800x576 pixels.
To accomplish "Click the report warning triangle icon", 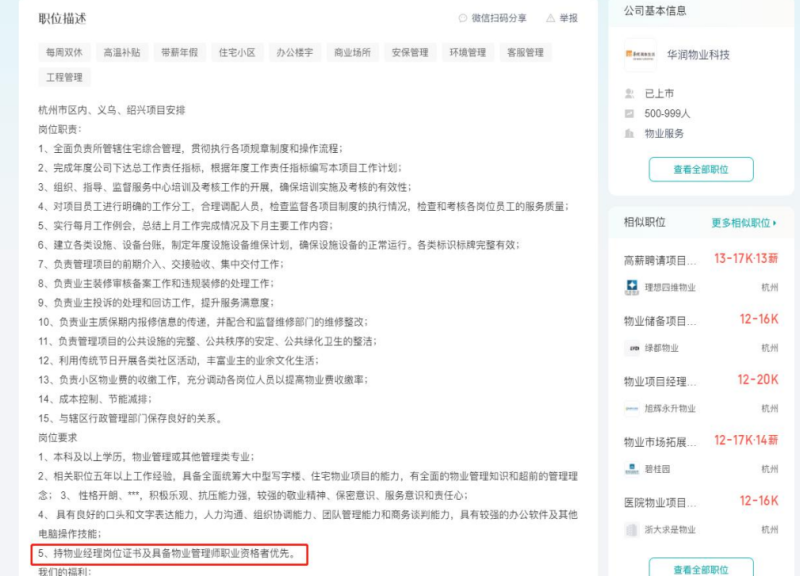I will 550,18.
